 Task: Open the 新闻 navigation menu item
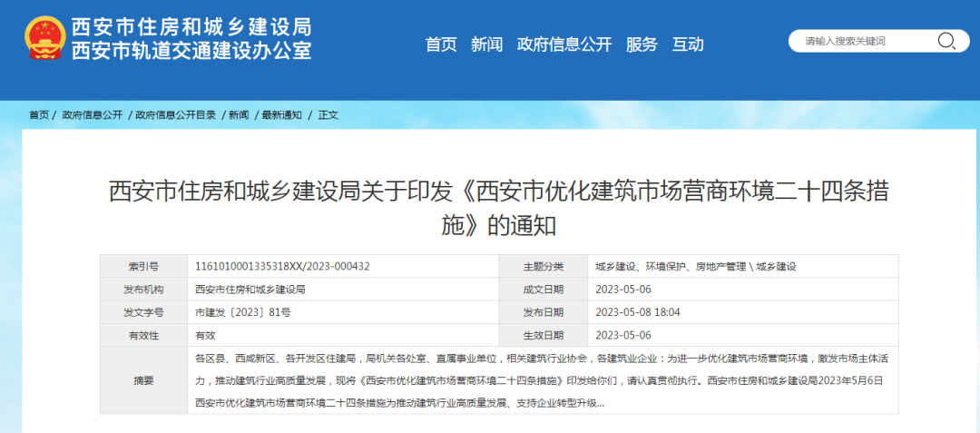click(x=487, y=44)
